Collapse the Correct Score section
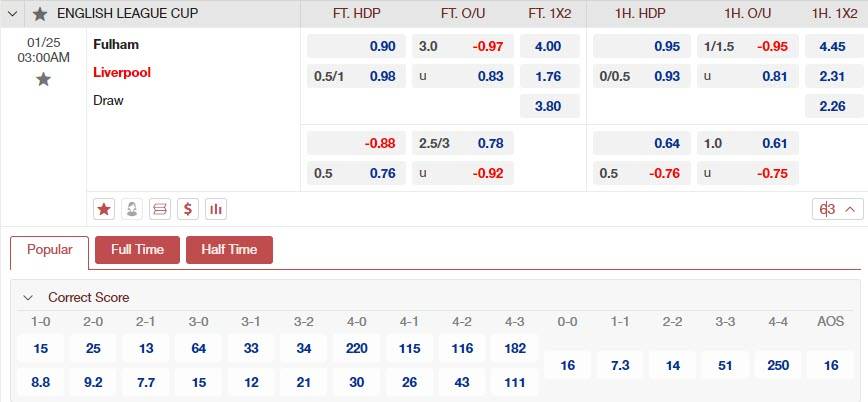 (x=28, y=297)
